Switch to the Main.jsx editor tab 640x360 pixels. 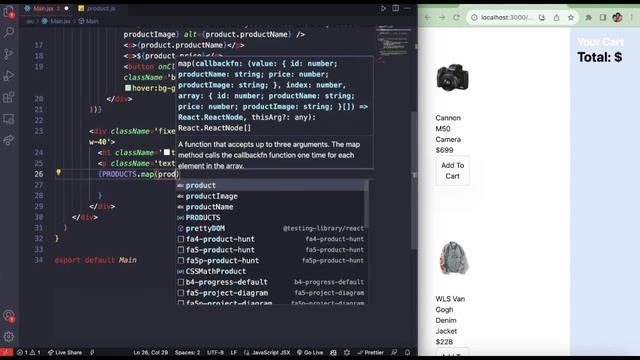[x=43, y=8]
